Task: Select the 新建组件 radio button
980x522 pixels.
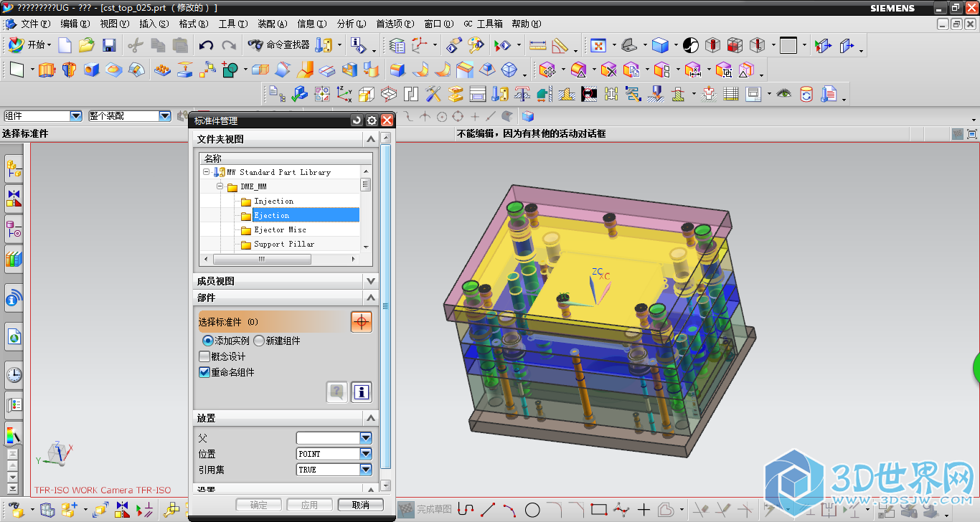Action: pos(259,341)
